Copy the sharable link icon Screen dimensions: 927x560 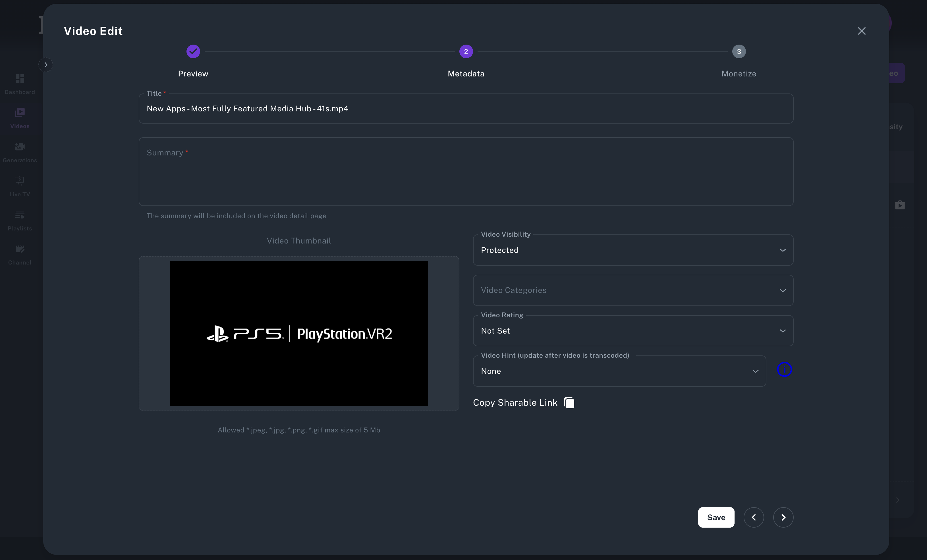coord(569,402)
